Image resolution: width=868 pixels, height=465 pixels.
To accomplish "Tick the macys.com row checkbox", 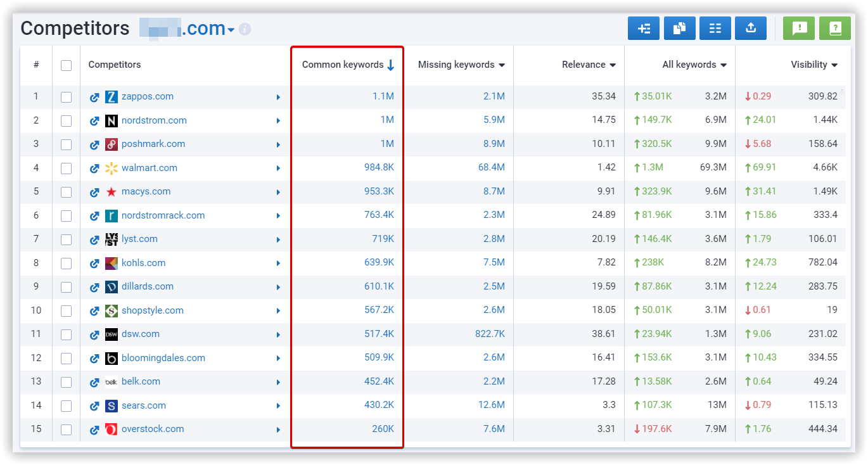I will click(66, 192).
